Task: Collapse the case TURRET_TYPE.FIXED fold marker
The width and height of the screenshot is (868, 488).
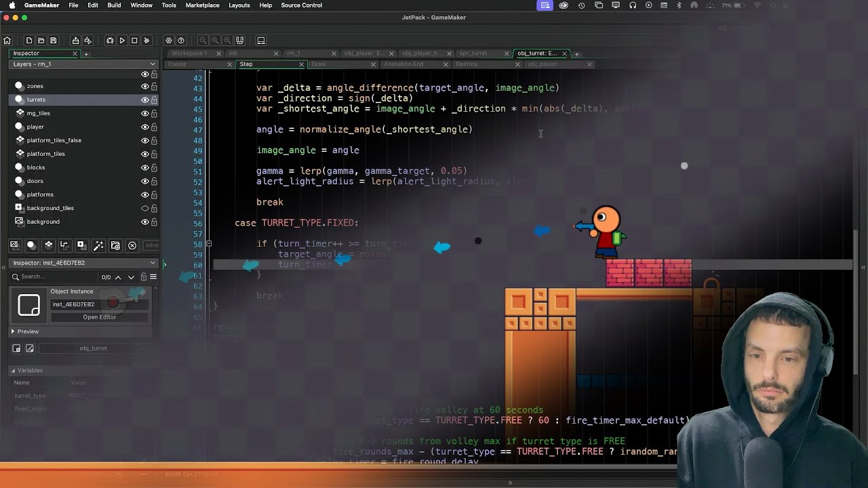Action: click(209, 244)
